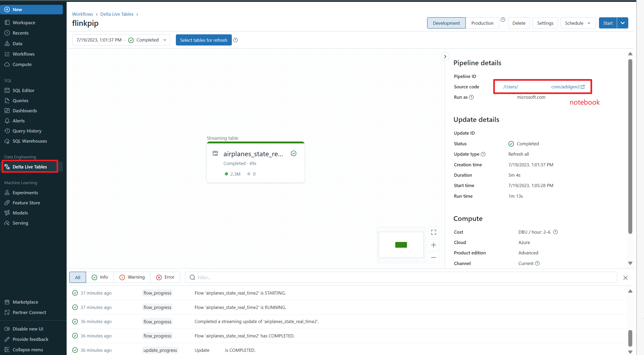Switch pipeline mode to Production
644x355 pixels.
[x=482, y=23]
